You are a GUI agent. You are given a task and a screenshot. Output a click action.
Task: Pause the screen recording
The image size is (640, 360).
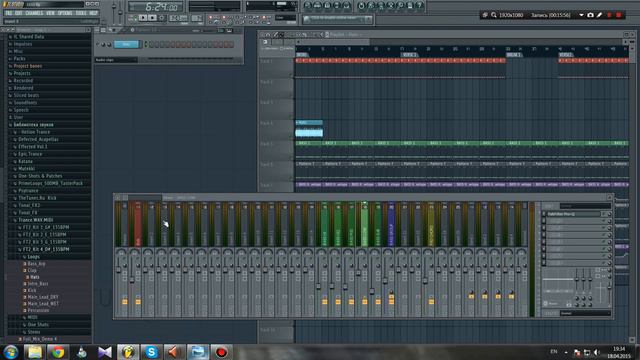tap(609, 15)
